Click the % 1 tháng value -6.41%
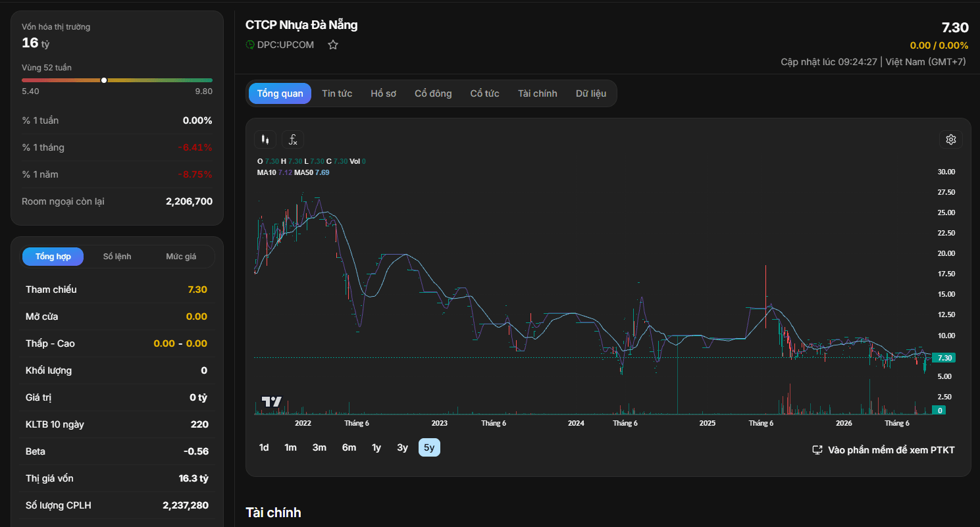 [x=195, y=147]
